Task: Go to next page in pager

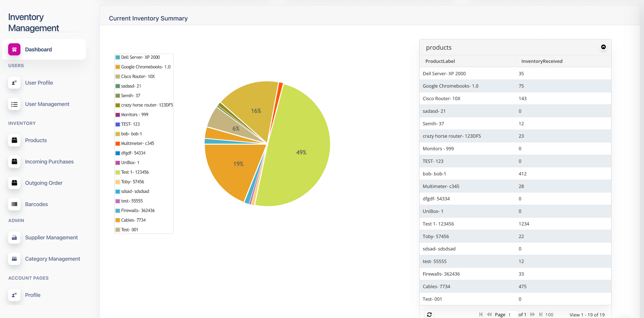Action: coord(532,315)
